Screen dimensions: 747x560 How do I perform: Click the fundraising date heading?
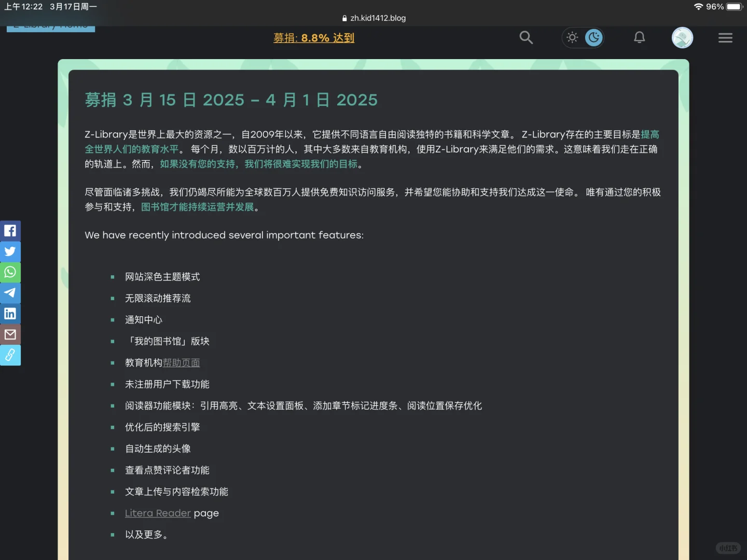click(231, 100)
